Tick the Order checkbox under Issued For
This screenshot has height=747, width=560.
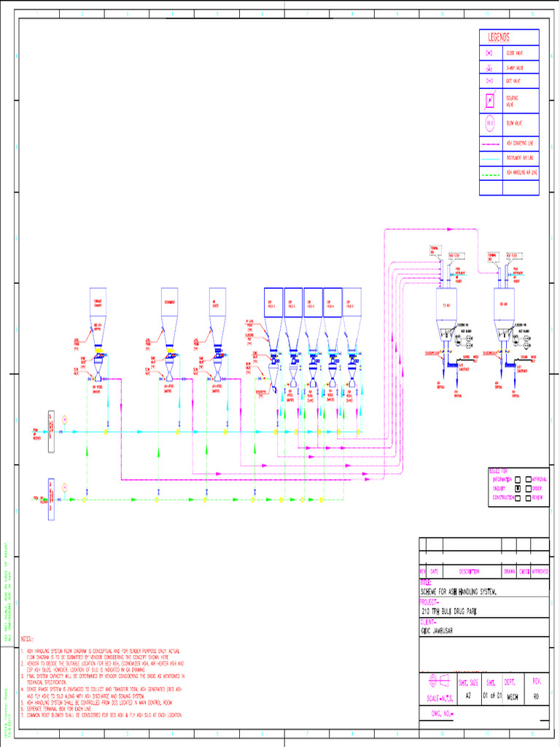[528, 489]
